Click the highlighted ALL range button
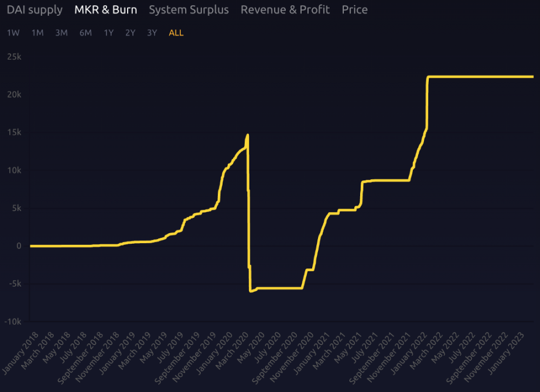This screenshot has height=392, width=540. [176, 33]
